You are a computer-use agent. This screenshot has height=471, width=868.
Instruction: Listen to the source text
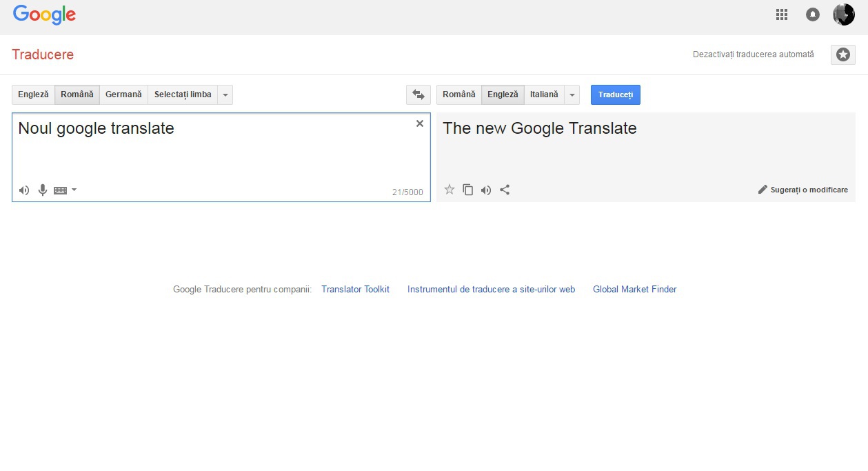tap(24, 190)
